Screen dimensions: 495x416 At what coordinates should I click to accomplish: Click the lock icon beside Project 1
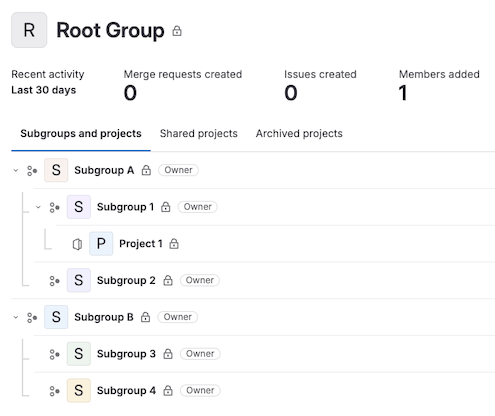click(x=174, y=244)
